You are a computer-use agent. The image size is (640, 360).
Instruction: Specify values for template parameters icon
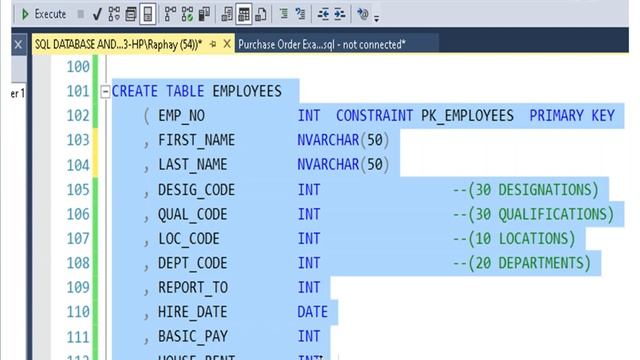(x=362, y=14)
